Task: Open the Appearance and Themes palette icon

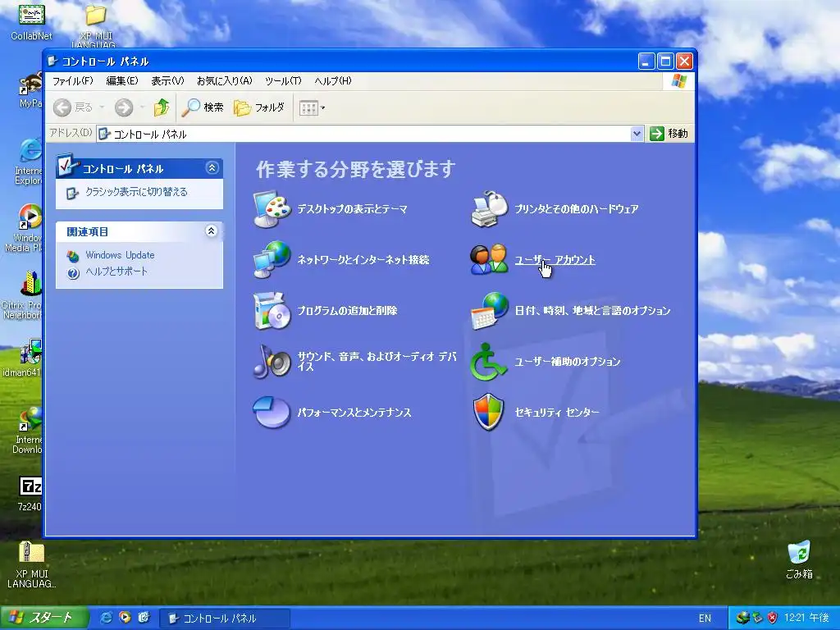Action: tap(272, 209)
